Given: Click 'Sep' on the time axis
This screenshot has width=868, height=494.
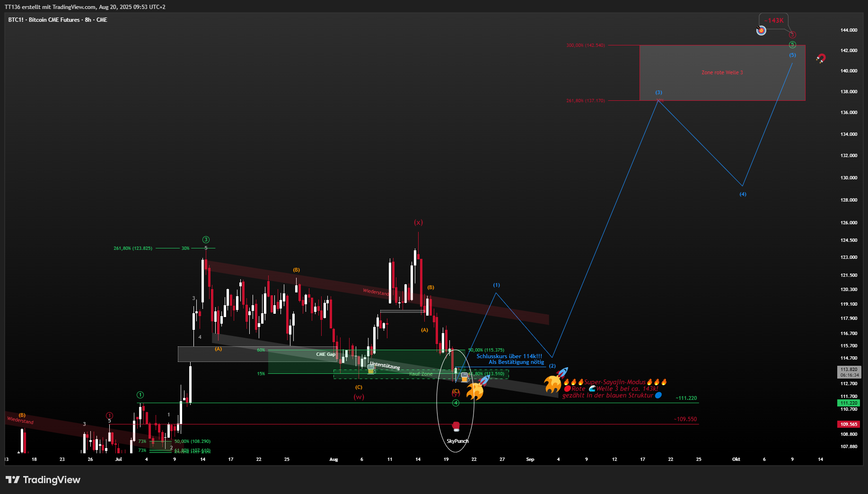Looking at the screenshot, I should coord(530,459).
